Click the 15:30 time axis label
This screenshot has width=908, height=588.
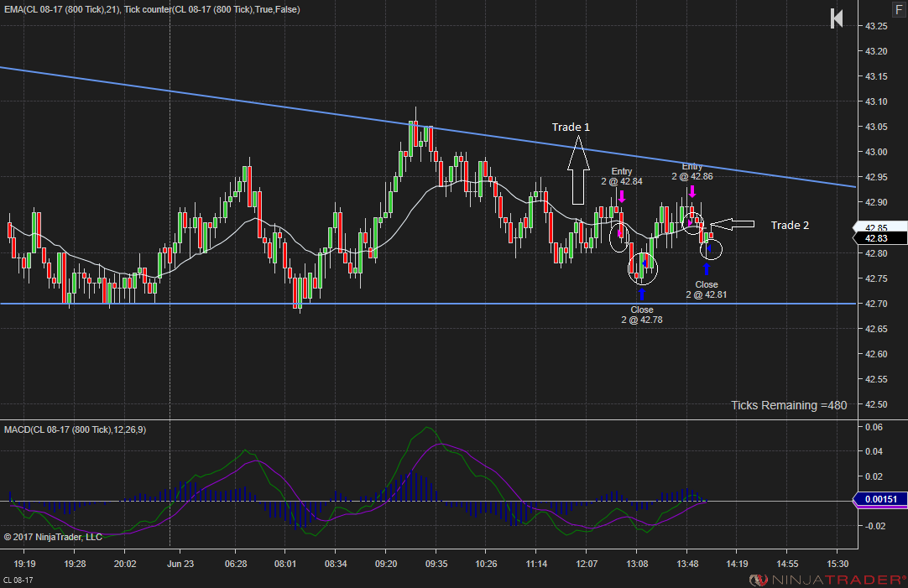pyautogui.click(x=838, y=564)
